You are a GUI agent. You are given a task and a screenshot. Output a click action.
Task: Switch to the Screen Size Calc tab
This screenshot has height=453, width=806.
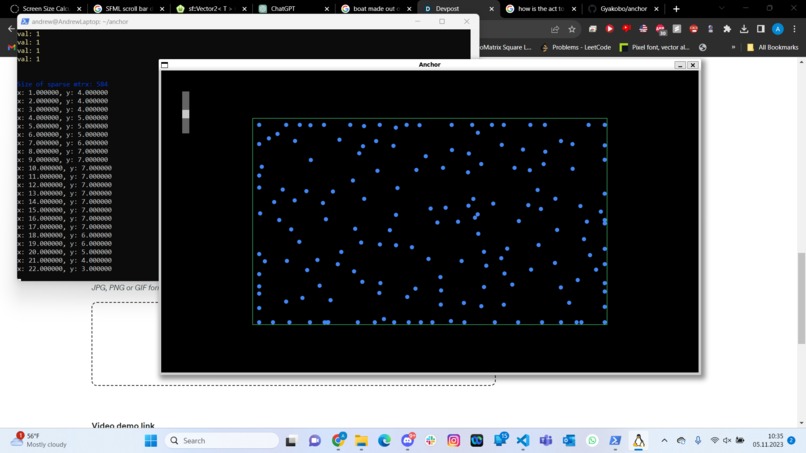pyautogui.click(x=46, y=9)
